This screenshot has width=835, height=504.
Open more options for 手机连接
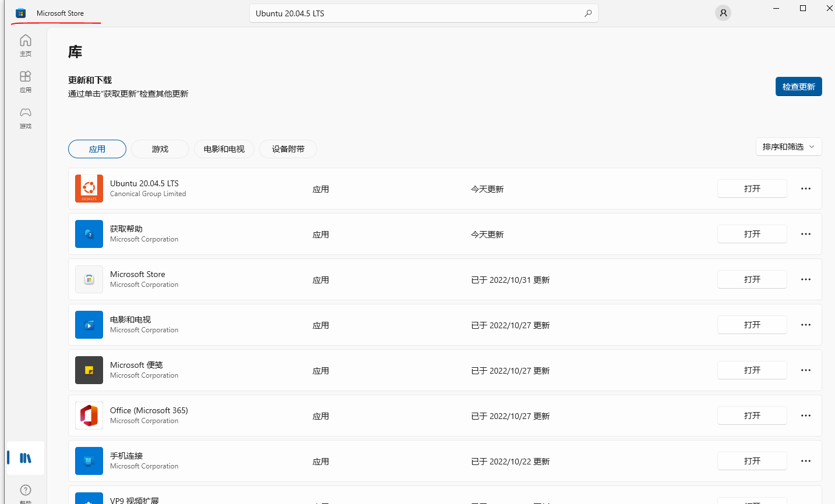click(x=806, y=461)
